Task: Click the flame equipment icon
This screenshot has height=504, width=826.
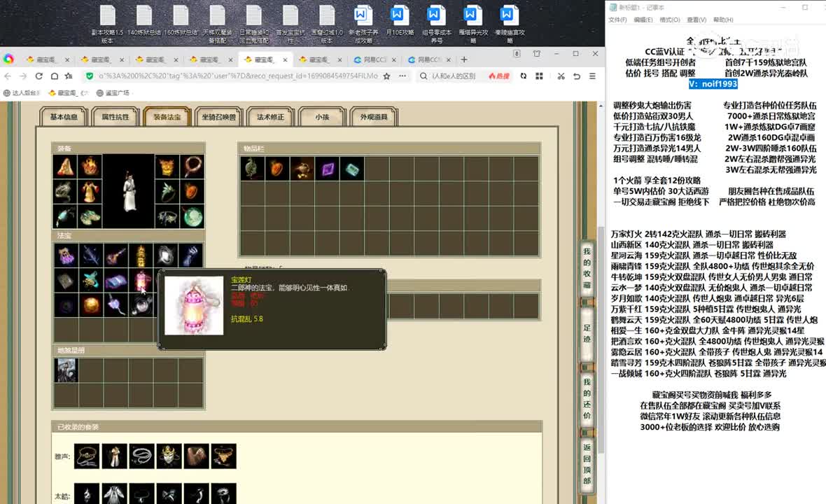Action: point(90,167)
